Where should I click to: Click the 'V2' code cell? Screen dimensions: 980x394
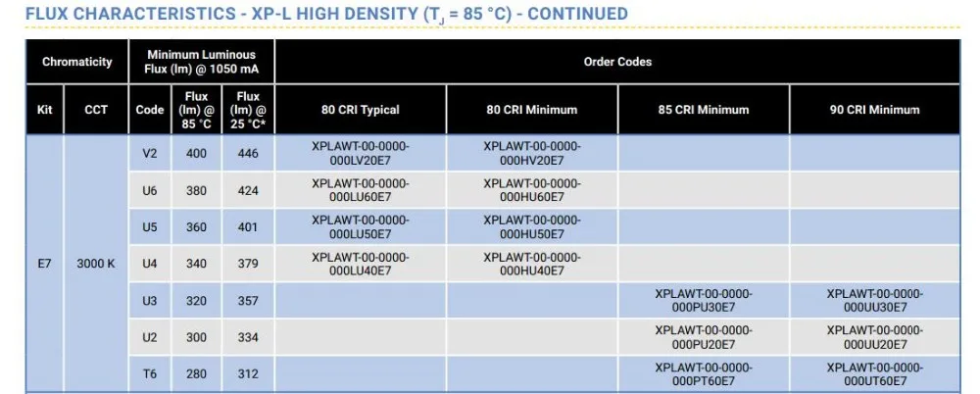pyautogui.click(x=150, y=153)
